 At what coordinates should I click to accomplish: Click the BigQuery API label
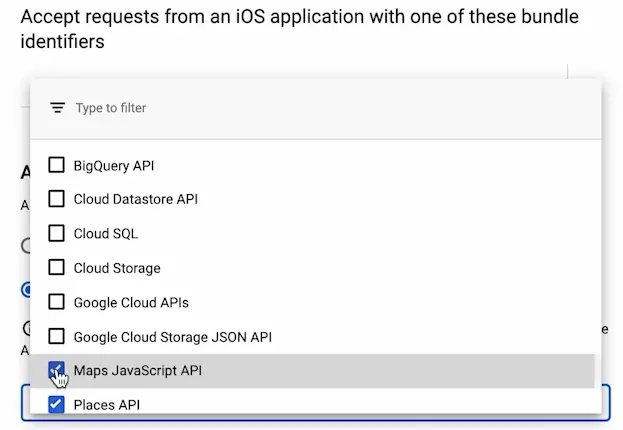coord(114,166)
